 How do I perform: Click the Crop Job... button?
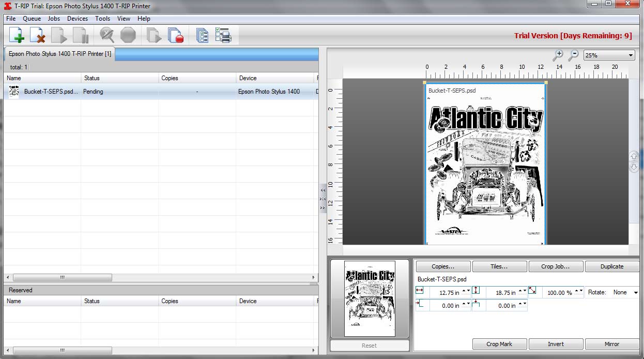(x=556, y=266)
